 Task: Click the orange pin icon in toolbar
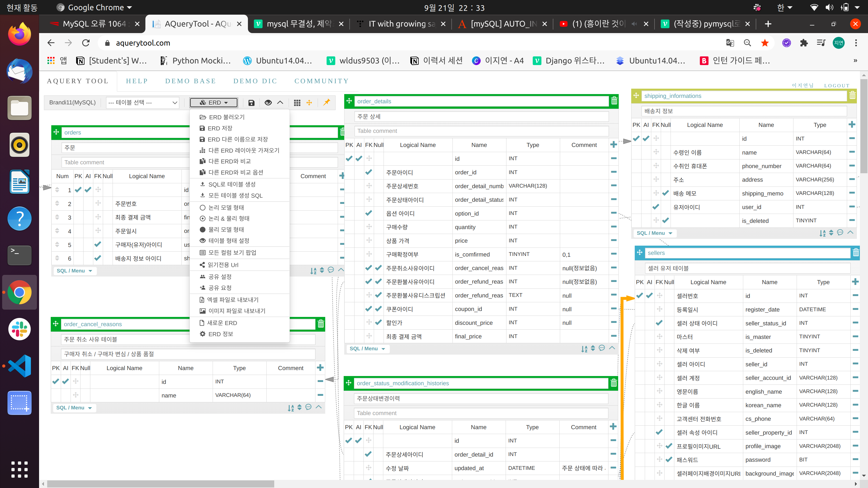pyautogui.click(x=327, y=102)
